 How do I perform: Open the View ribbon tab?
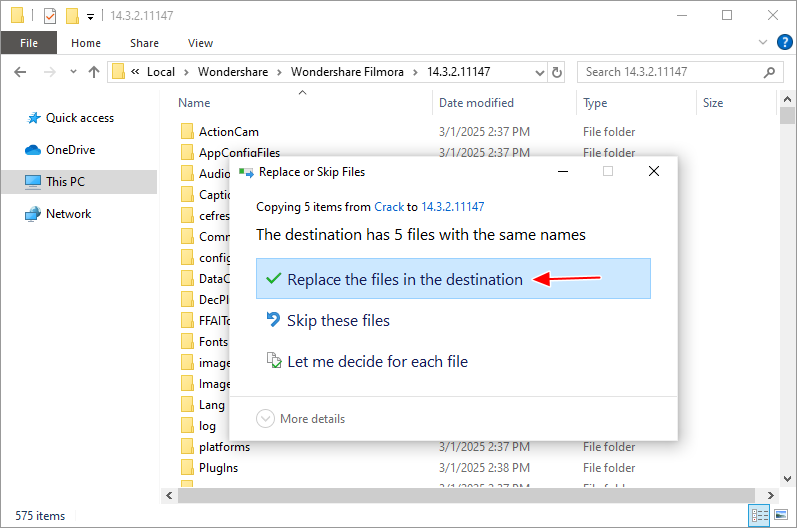click(200, 43)
